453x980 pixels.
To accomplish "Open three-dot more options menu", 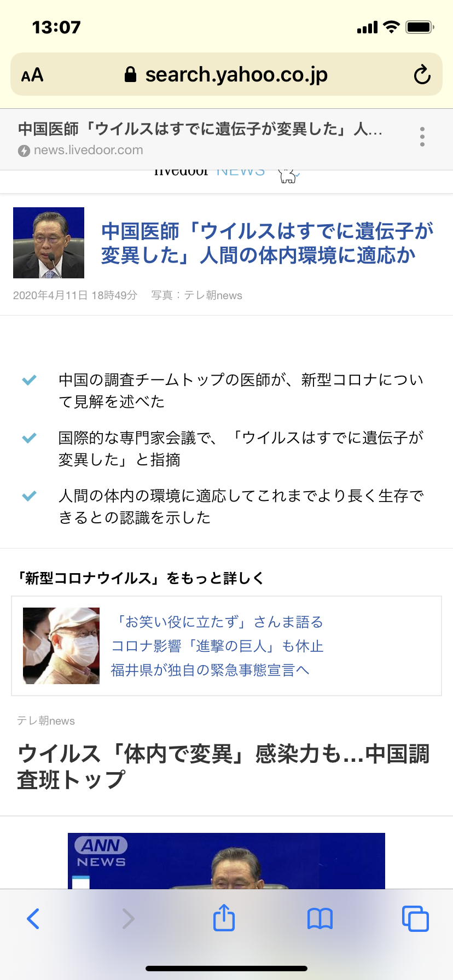I will pos(422,137).
